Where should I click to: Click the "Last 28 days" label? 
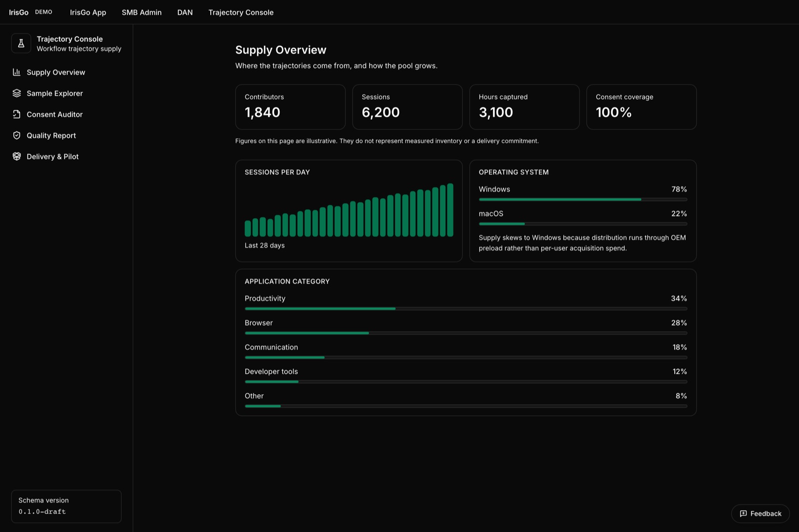click(x=265, y=246)
